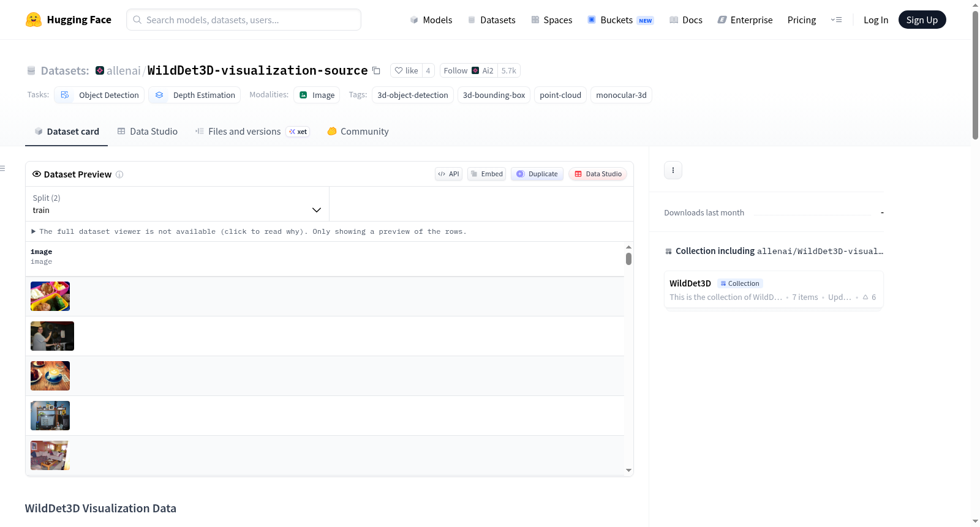The height and width of the screenshot is (527, 980).
Task: Switch to the Dataset card tab
Action: point(67,132)
